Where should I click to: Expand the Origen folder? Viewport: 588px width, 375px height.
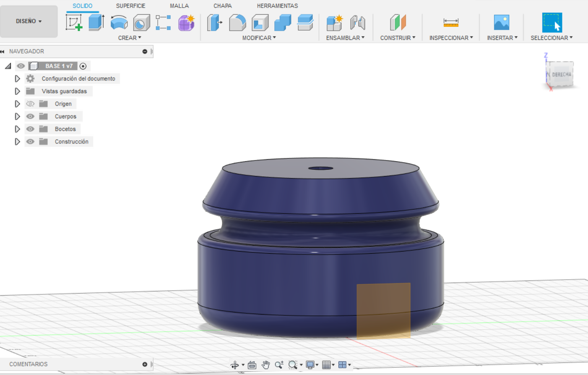[17, 104]
